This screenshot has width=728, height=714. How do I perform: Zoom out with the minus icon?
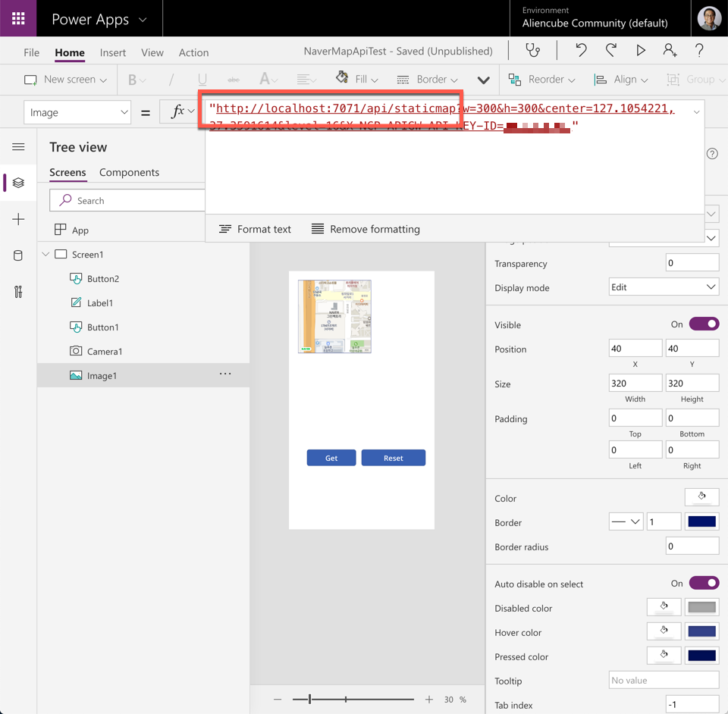(278, 699)
